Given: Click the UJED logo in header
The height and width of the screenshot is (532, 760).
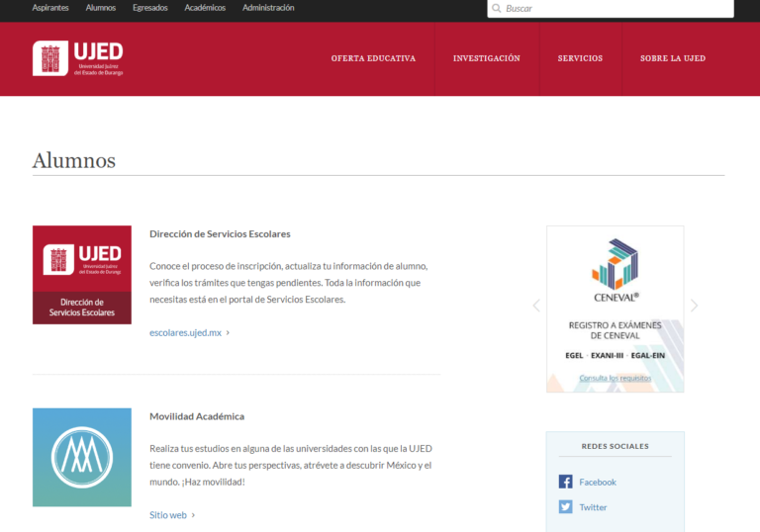Looking at the screenshot, I should click(x=78, y=58).
